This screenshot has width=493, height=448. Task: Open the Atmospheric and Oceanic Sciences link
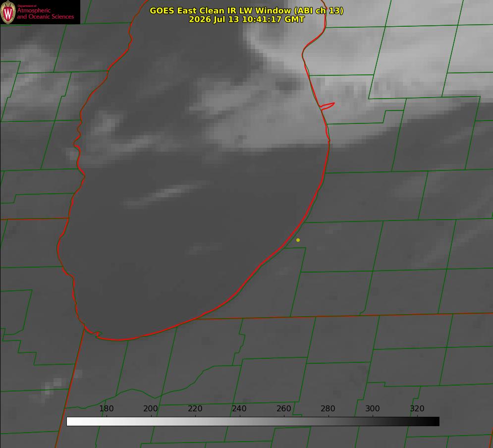click(45, 13)
